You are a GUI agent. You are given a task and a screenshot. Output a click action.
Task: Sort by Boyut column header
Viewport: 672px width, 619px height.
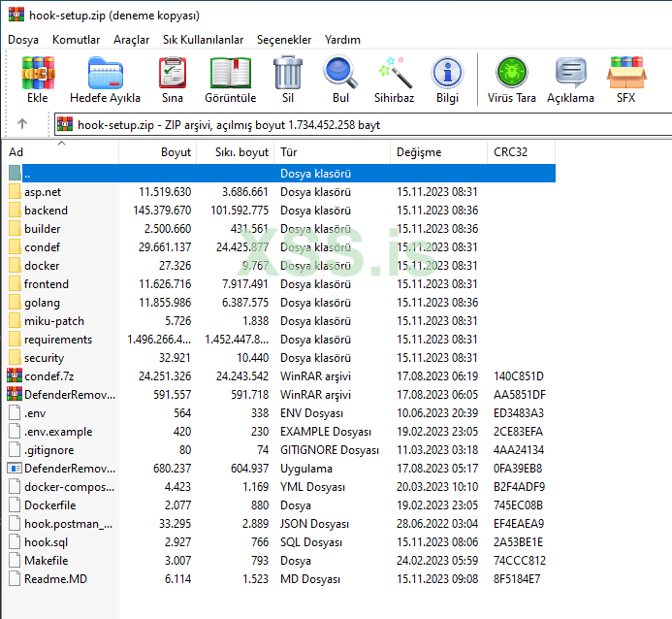157,152
